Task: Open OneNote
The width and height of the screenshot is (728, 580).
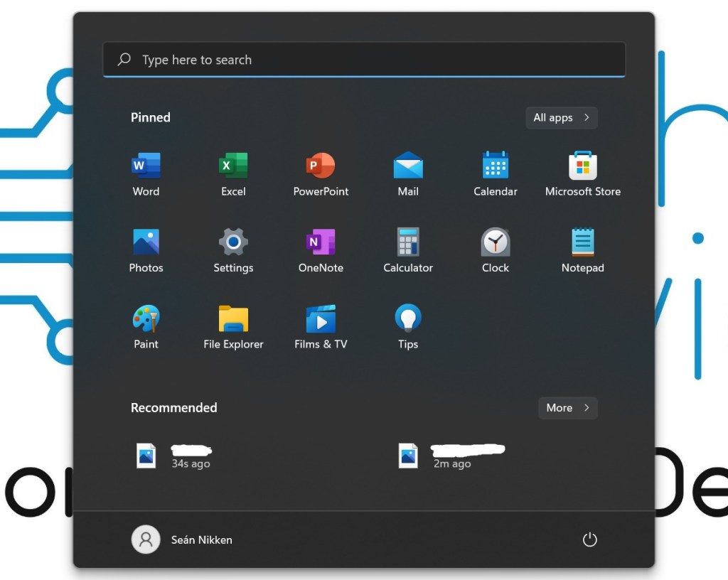Action: coord(320,247)
